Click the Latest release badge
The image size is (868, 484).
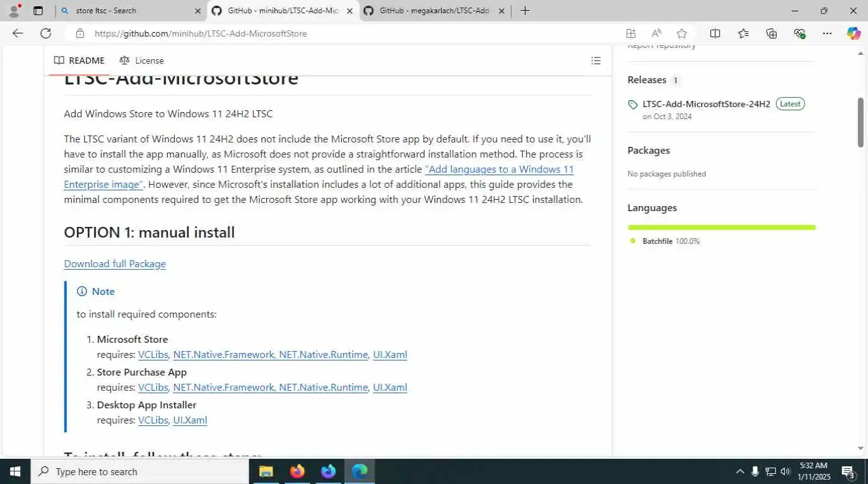790,104
